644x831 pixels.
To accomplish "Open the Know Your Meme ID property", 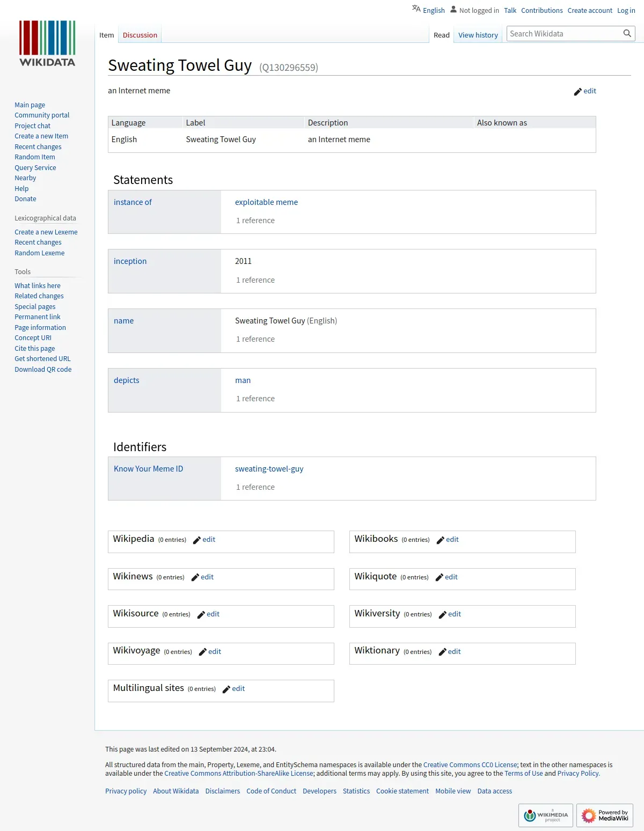I will [148, 469].
